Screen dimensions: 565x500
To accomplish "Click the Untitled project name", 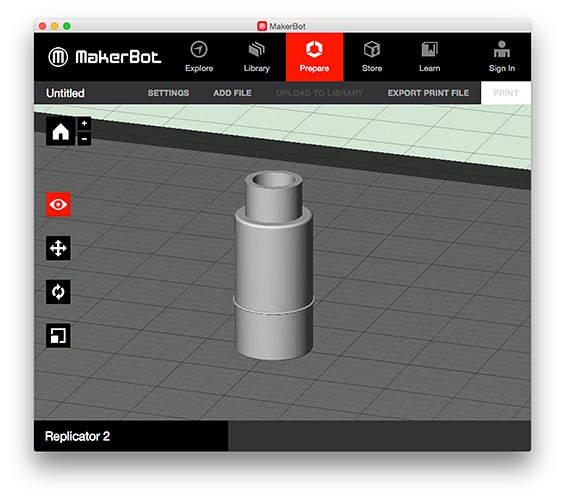I will click(65, 93).
